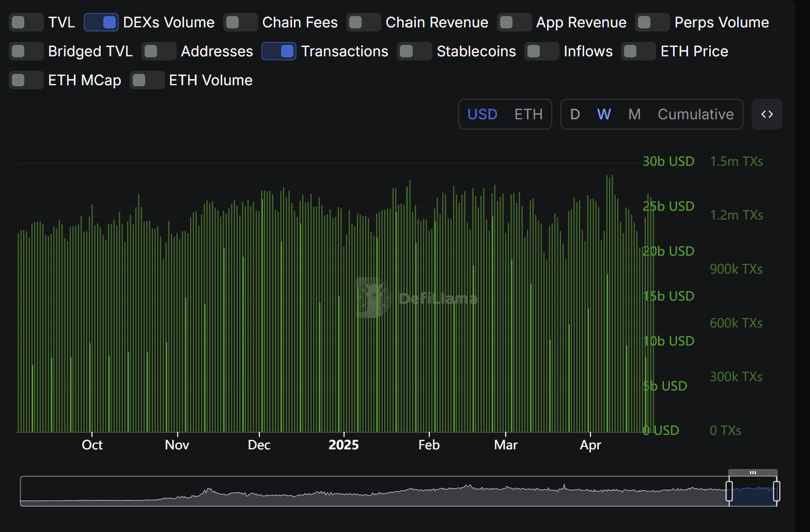The height and width of the screenshot is (532, 810).
Task: Toggle on Chain Revenue
Action: pos(363,23)
